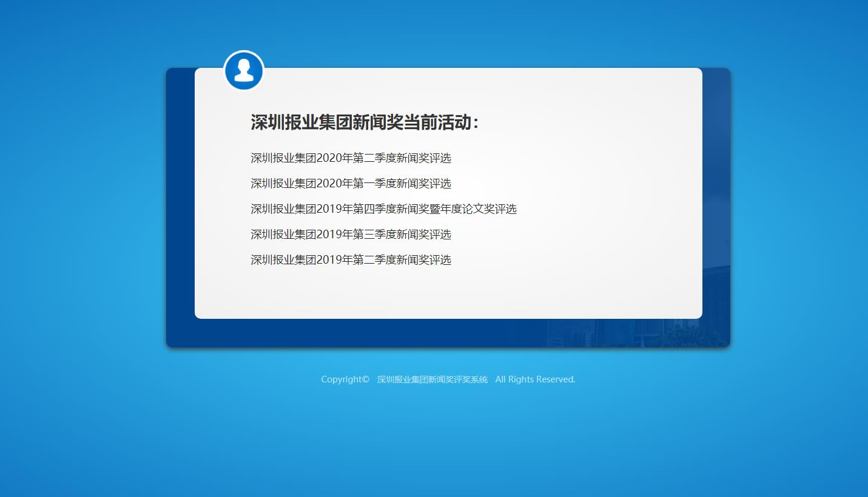Viewport: 868px width, 497px height.
Task: Open 深圳报业集团2020年第二季度新闻奖评选
Action: point(351,158)
